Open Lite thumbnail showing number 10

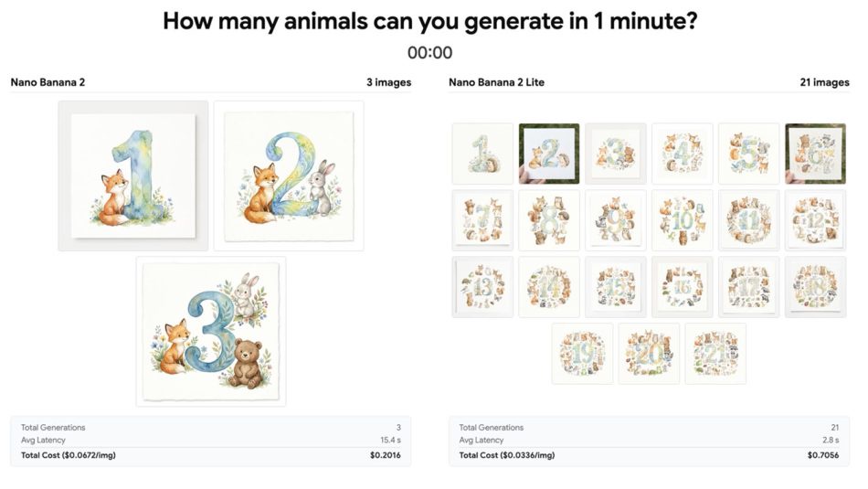(x=682, y=220)
